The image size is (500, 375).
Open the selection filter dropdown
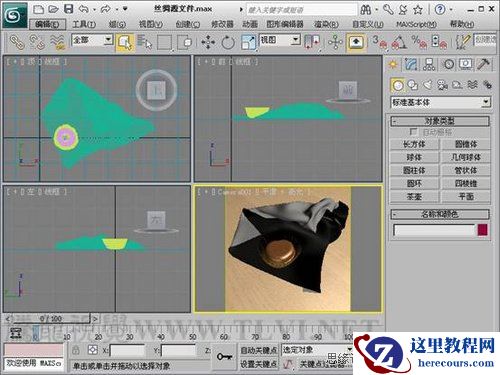(x=92, y=40)
